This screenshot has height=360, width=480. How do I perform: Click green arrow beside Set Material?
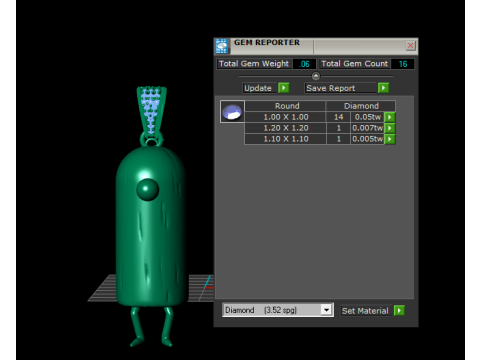pos(399,311)
